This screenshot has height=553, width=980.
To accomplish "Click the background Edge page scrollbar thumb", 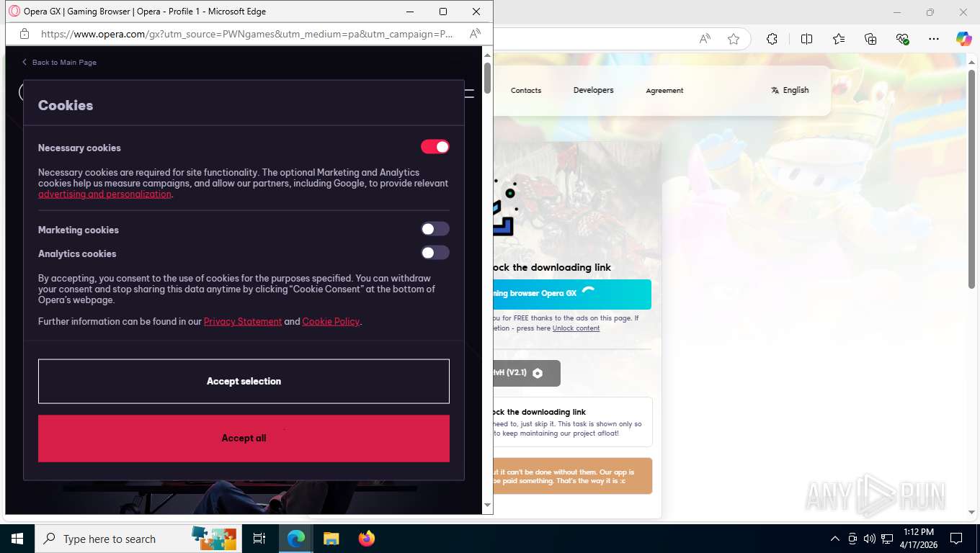I will point(972,180).
